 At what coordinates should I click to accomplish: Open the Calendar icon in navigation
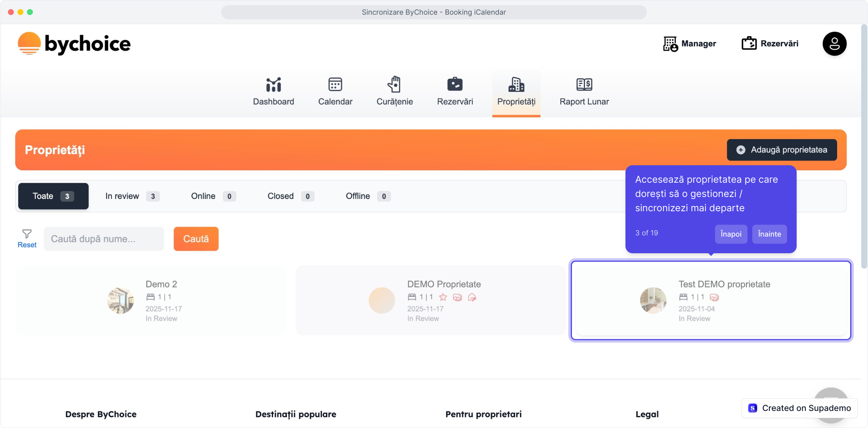click(x=335, y=84)
